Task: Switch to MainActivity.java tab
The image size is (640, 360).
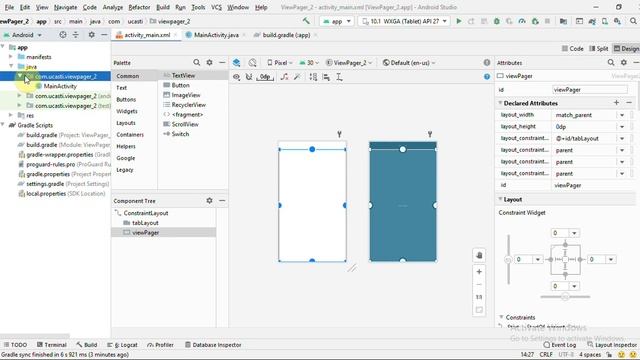Action: coord(216,35)
